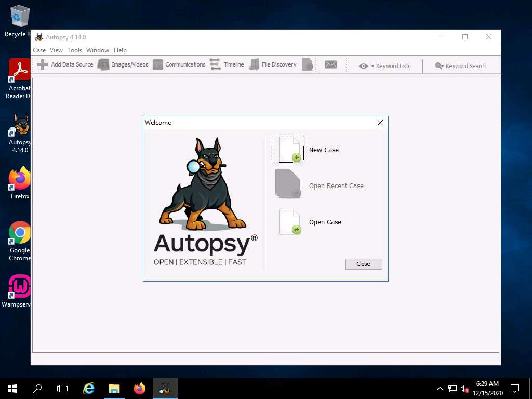Click the New Case document icon

pos(289,150)
